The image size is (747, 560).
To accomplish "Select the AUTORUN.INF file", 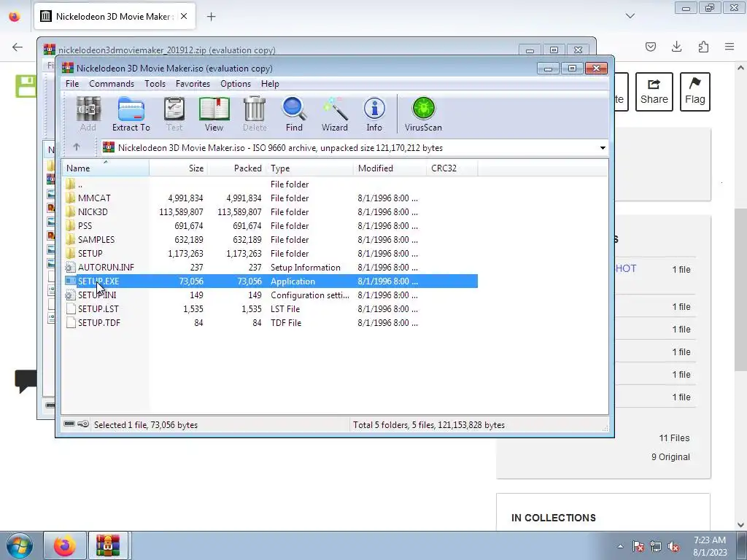I will pyautogui.click(x=270, y=267).
